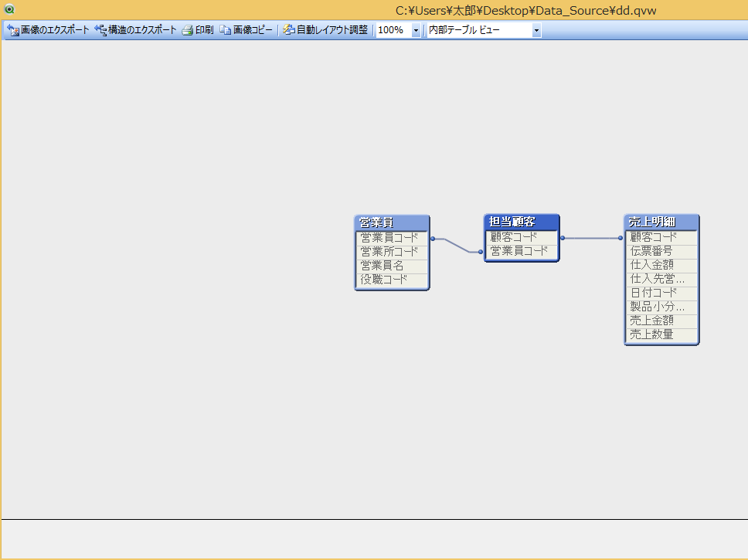This screenshot has width=748, height=560.
Task: Click 営業員コード in 営業員 table
Action: (392, 238)
